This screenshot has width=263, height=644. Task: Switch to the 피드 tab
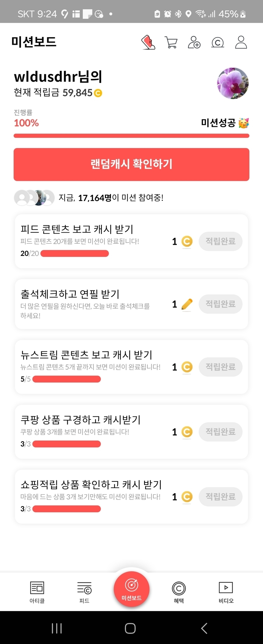[84, 592]
